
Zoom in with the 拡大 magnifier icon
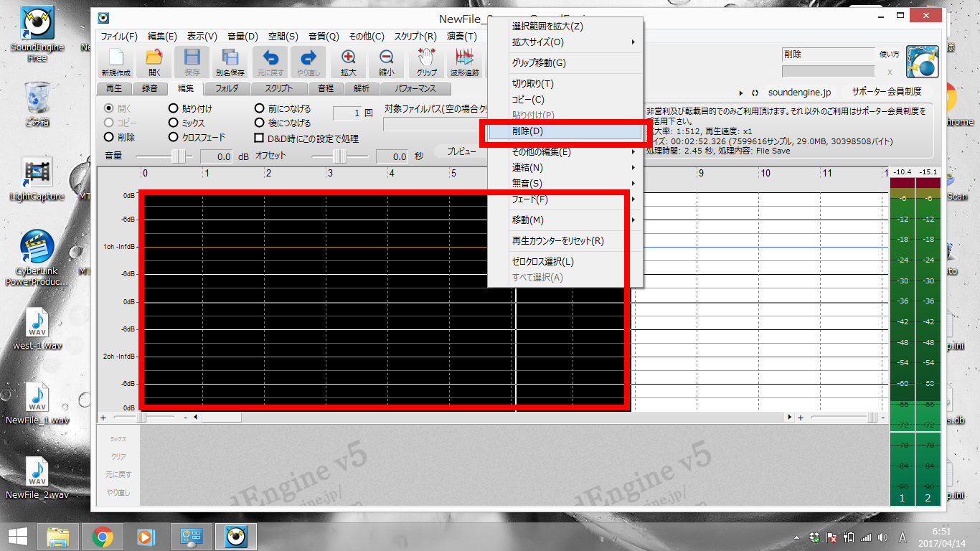pyautogui.click(x=349, y=62)
